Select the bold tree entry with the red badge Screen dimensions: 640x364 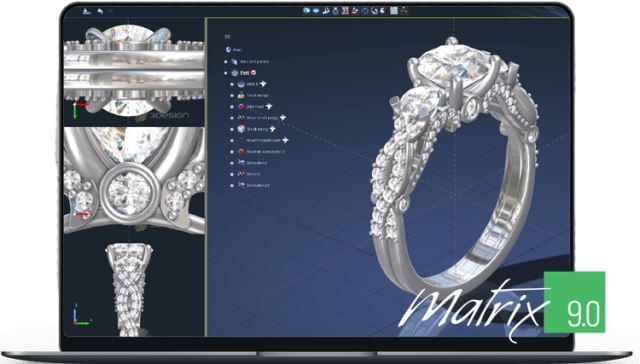244,73
